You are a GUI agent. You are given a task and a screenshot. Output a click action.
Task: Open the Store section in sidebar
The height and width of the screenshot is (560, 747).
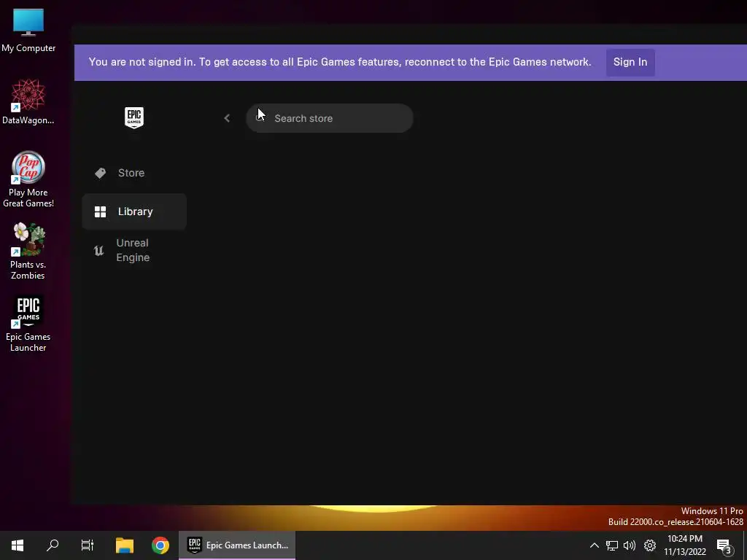(x=134, y=173)
